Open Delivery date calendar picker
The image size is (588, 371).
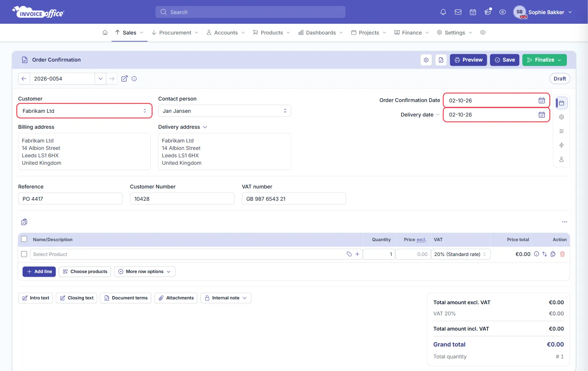[x=542, y=115]
